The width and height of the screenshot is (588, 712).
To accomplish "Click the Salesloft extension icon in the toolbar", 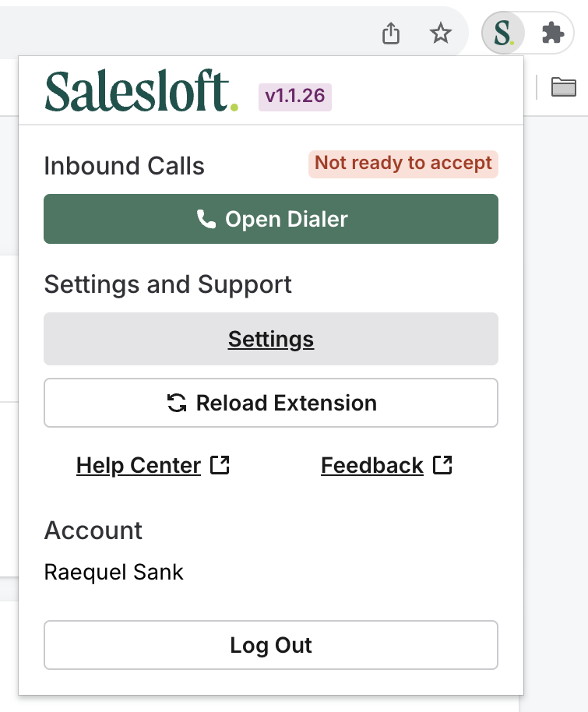I will click(503, 33).
